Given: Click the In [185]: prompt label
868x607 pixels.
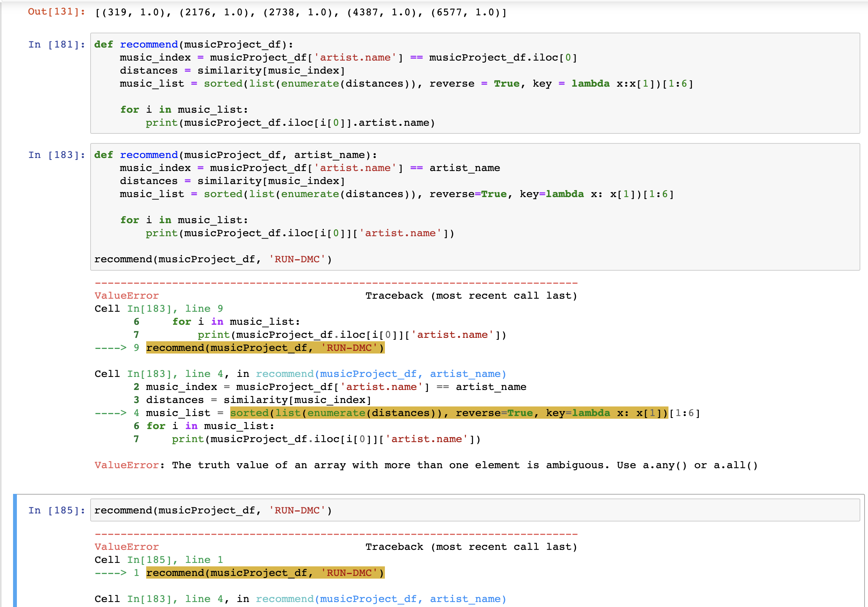Looking at the screenshot, I should pyautogui.click(x=56, y=510).
